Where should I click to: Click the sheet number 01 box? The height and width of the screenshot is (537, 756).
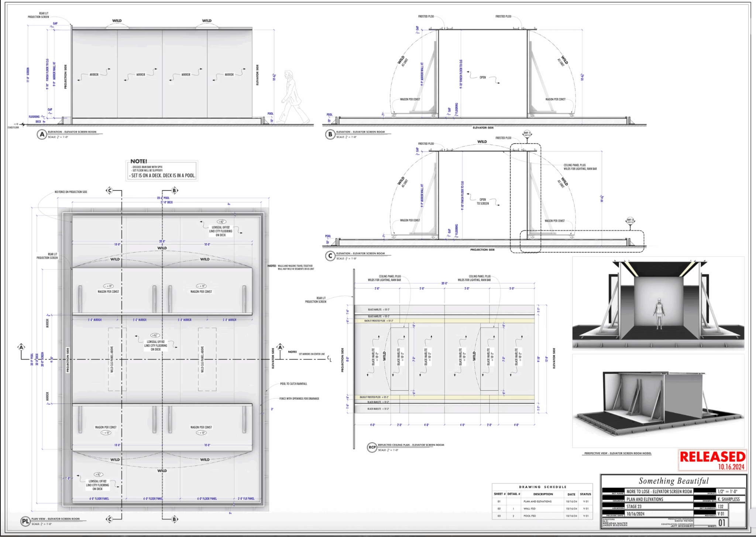(722, 523)
